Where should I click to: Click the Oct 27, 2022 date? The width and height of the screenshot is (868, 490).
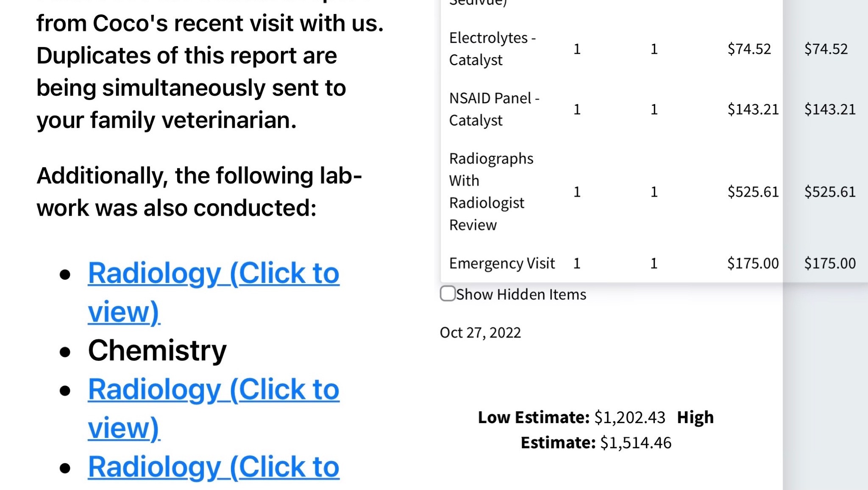click(x=480, y=333)
